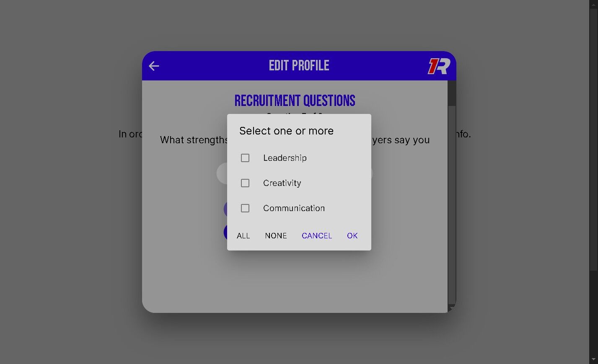This screenshot has height=364, width=598.
Task: Click the 'Select one or more' dialog title
Action: (x=286, y=131)
